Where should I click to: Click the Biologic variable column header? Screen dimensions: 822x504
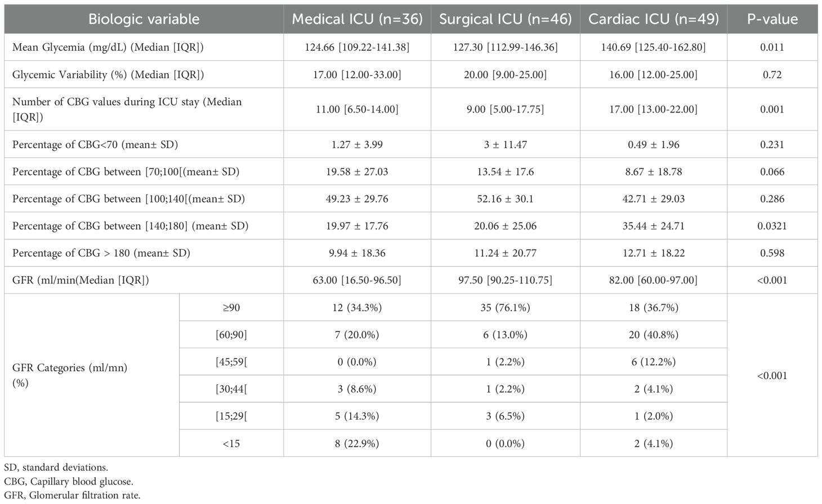(x=144, y=19)
